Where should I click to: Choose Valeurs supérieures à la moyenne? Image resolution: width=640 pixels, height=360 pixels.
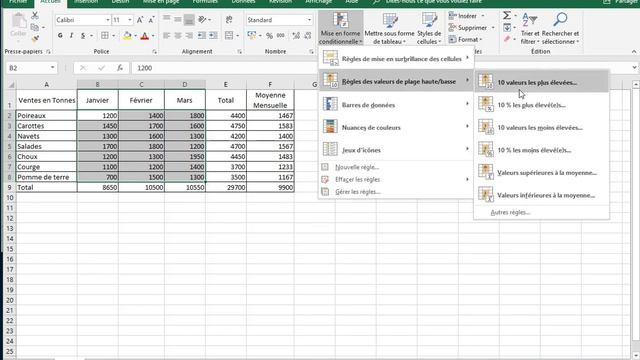point(541,173)
